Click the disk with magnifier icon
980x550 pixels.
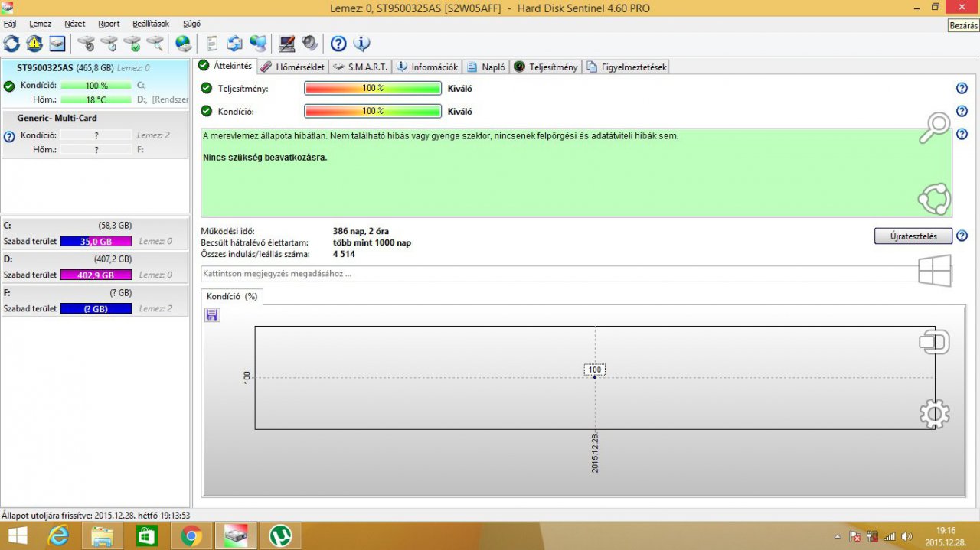[x=155, y=44]
